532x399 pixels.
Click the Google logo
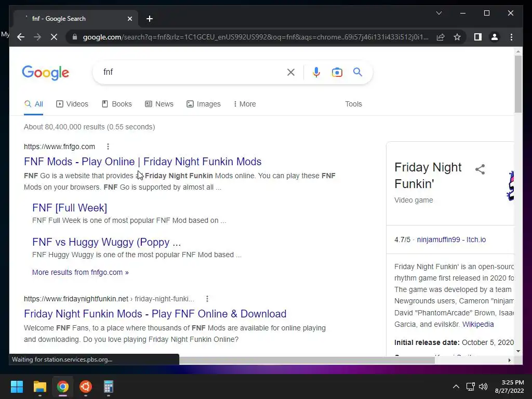[x=46, y=72]
